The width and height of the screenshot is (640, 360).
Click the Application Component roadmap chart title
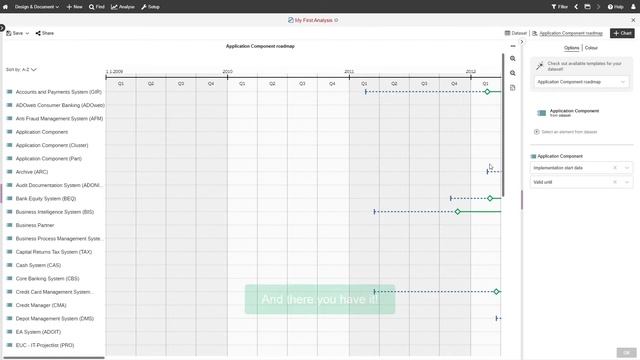260,46
